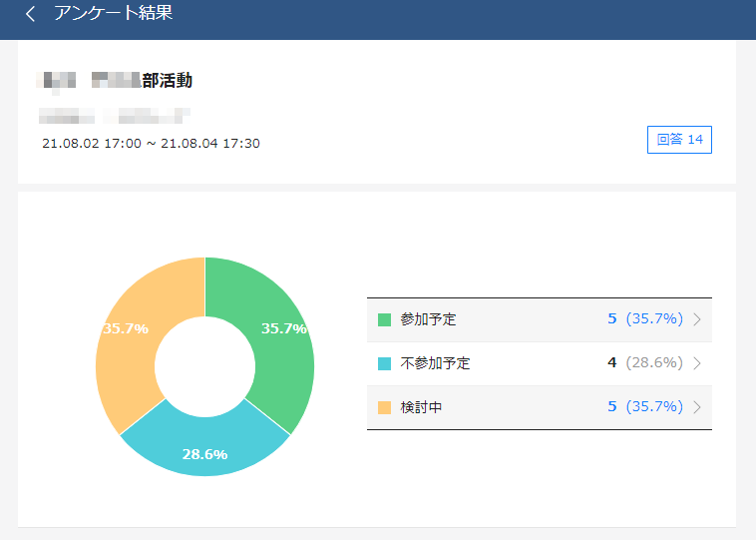Click the survey period date range text
The height and width of the screenshot is (540, 756).
click(151, 144)
